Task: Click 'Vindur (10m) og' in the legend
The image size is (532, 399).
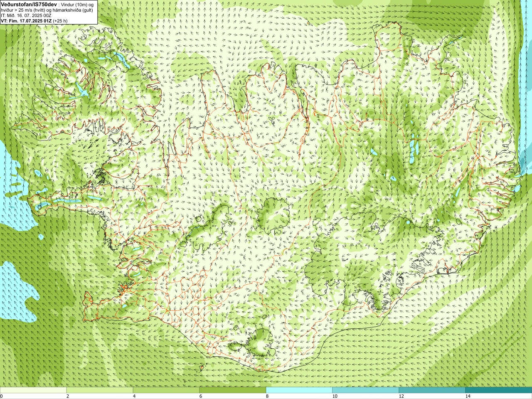Action: click(78, 4)
